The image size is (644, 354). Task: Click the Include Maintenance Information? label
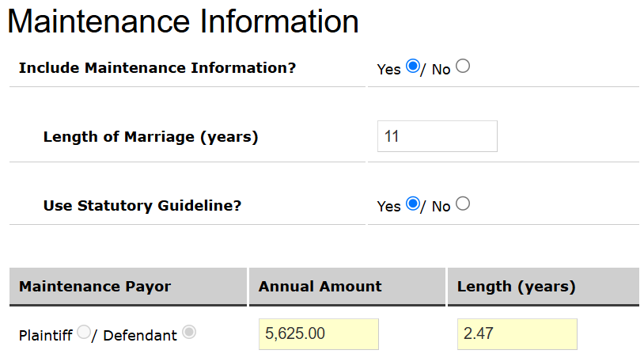click(x=157, y=68)
